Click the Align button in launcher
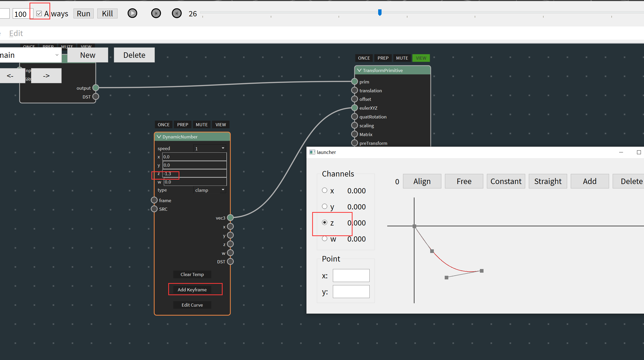Screen dimensions: 644x360 [x=422, y=181]
